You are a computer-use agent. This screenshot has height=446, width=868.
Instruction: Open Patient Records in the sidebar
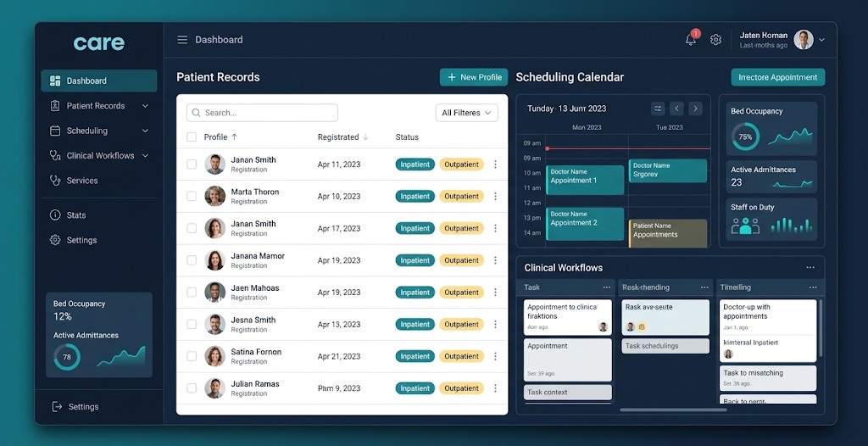coord(99,106)
